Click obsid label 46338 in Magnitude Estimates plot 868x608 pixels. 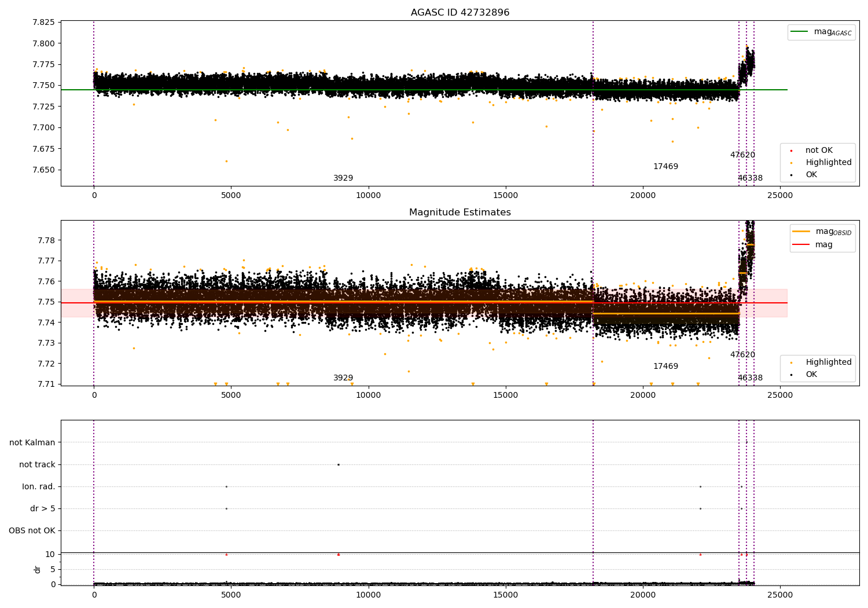tap(750, 378)
